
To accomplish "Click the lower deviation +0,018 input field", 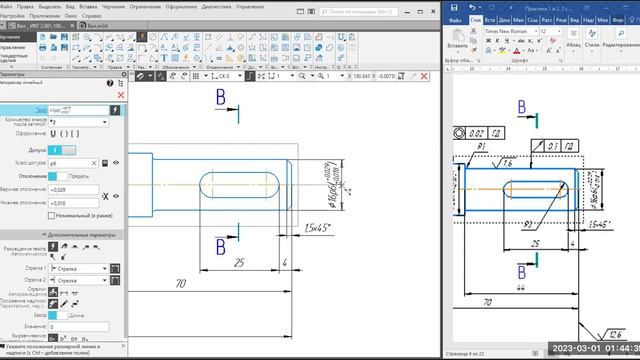I will [73, 203].
